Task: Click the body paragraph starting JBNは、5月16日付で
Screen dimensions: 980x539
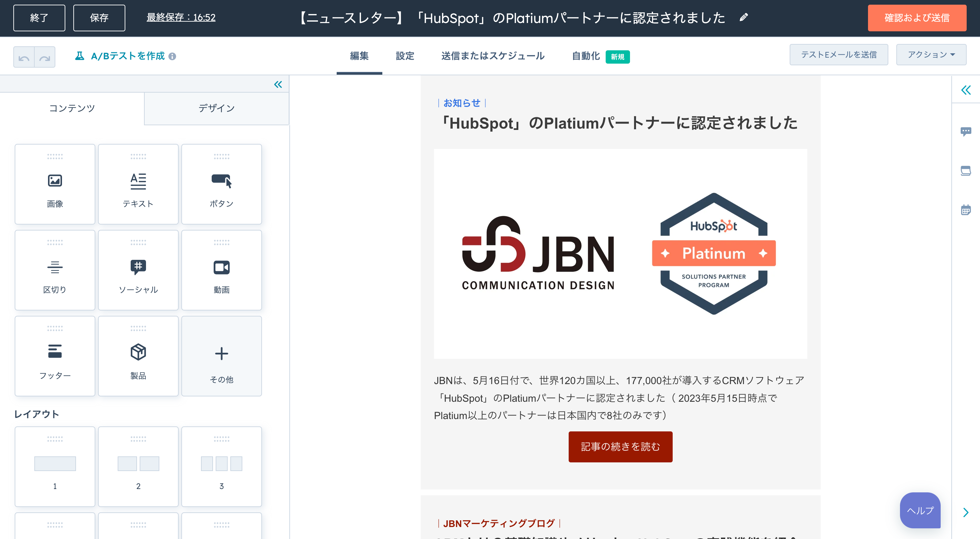Action: (x=619, y=398)
